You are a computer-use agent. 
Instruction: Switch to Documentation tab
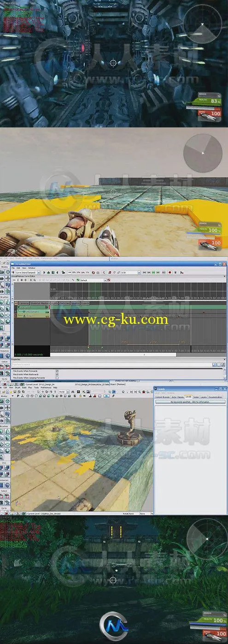coord(215,397)
